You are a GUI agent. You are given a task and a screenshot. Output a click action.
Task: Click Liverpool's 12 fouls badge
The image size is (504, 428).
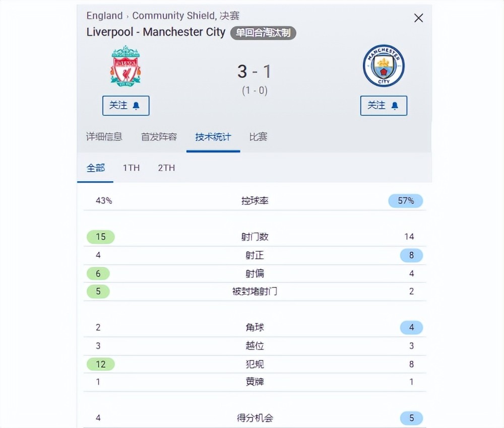101,364
